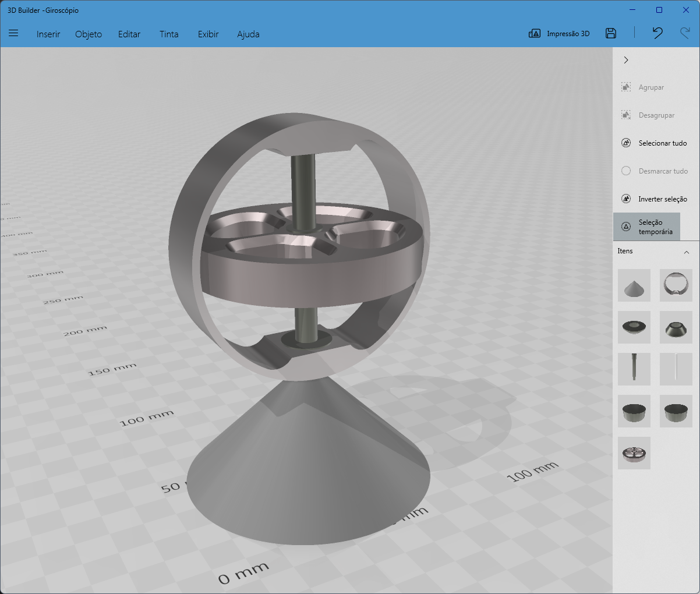Screen dimensions: 700x594
Task: Redo the last action
Action: (685, 33)
